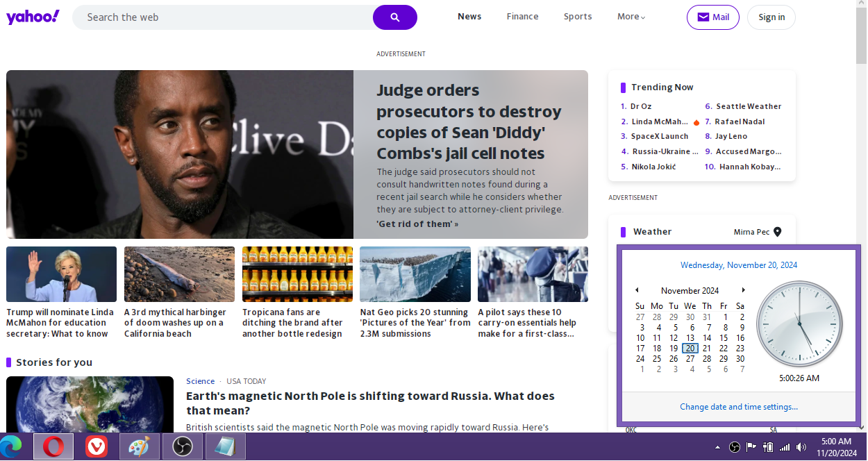The width and height of the screenshot is (868, 461).
Task: Click the Sign in button
Action: pyautogui.click(x=771, y=17)
